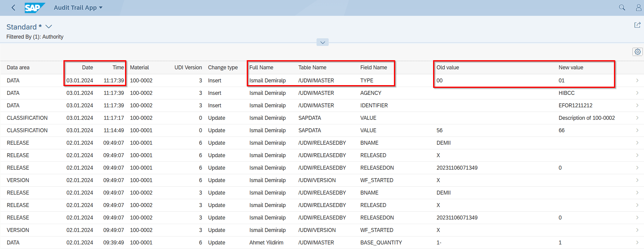This screenshot has height=249, width=644.
Task: Click the New value column header
Action: pyautogui.click(x=571, y=67)
